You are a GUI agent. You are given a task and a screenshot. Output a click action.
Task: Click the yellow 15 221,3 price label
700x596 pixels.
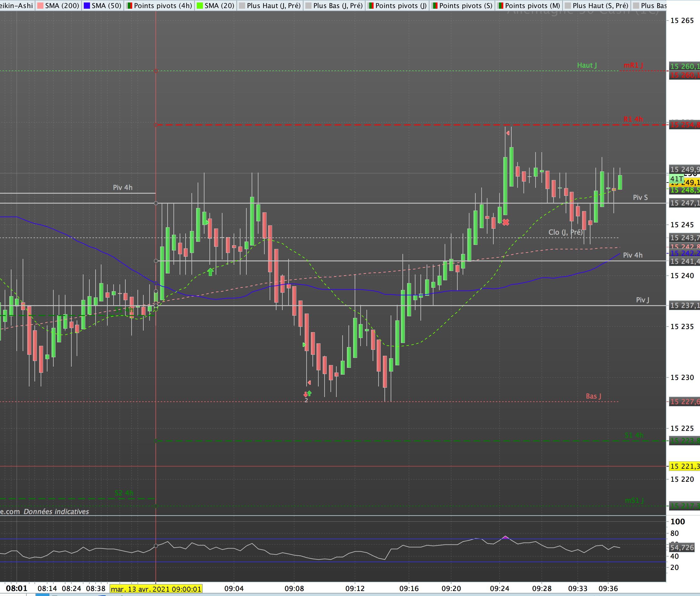coord(684,466)
